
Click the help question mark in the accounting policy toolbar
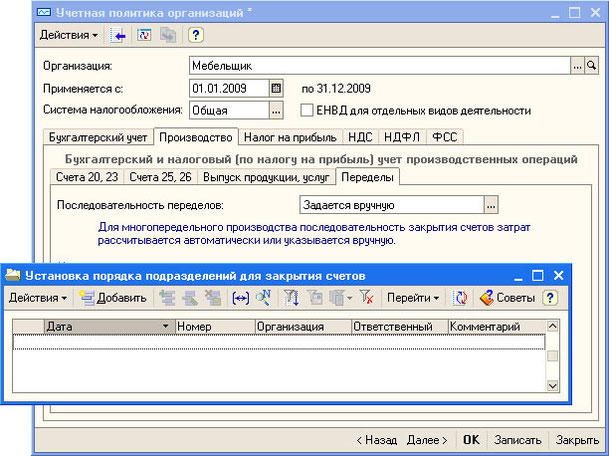[196, 35]
